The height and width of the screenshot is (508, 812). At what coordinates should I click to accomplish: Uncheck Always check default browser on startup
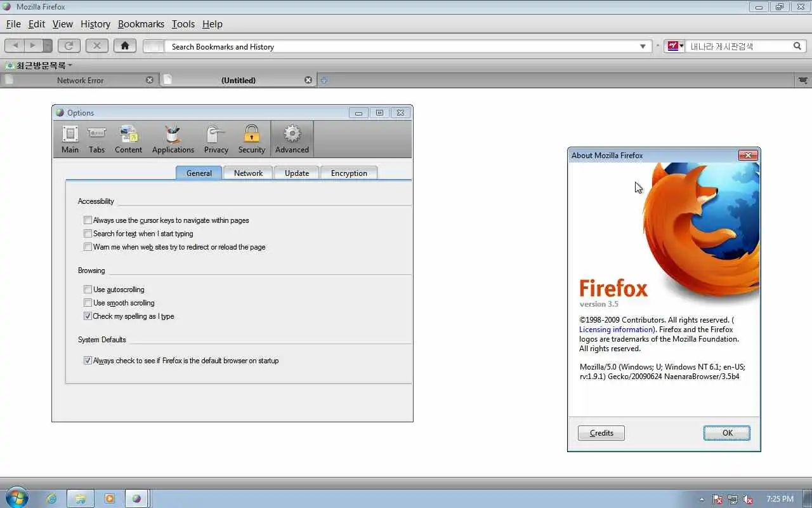(88, 361)
